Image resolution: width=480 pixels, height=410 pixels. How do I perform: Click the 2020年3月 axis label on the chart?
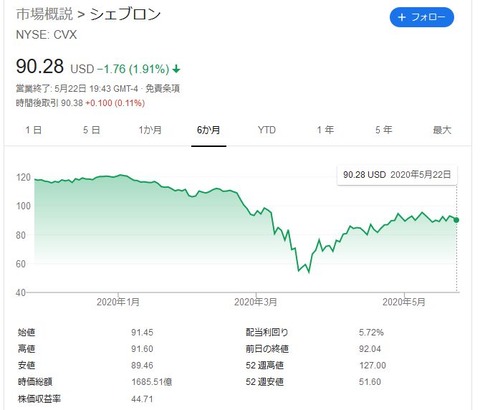(256, 302)
